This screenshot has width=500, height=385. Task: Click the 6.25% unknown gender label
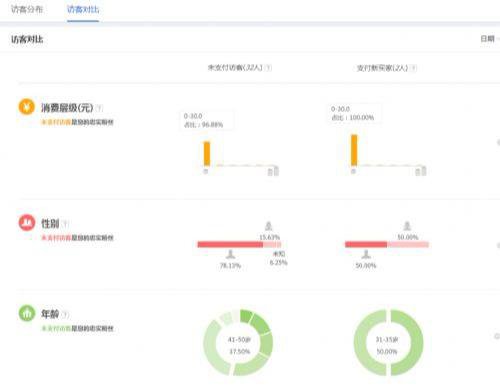tap(278, 262)
